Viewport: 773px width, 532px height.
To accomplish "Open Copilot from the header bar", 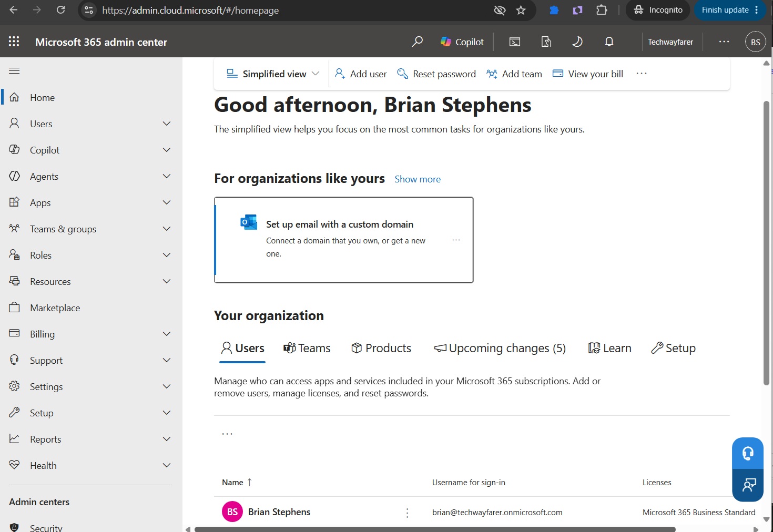I will pyautogui.click(x=462, y=42).
